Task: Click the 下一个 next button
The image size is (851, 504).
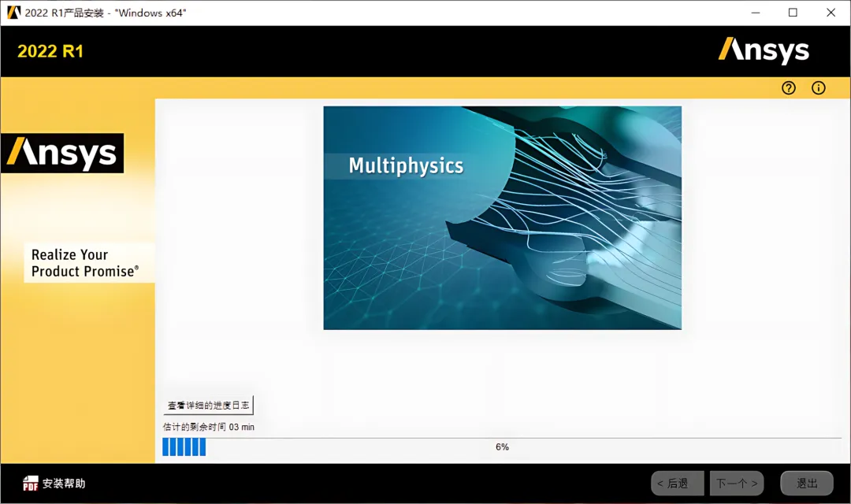Action: coord(737,483)
